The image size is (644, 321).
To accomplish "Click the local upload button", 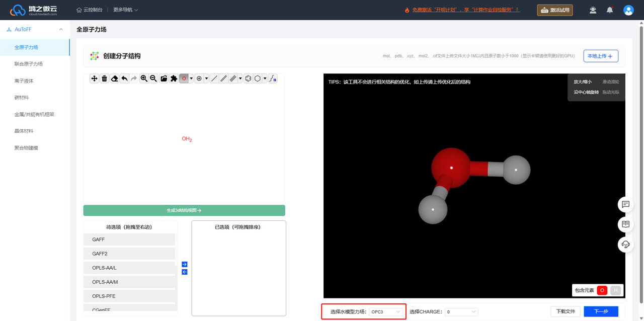I will pos(601,56).
